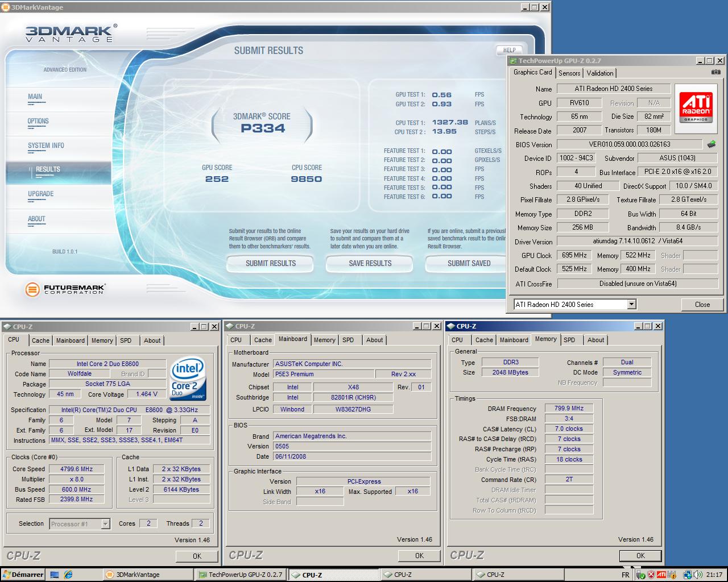Open the UPGRADE section in 3DMark

coord(41,194)
